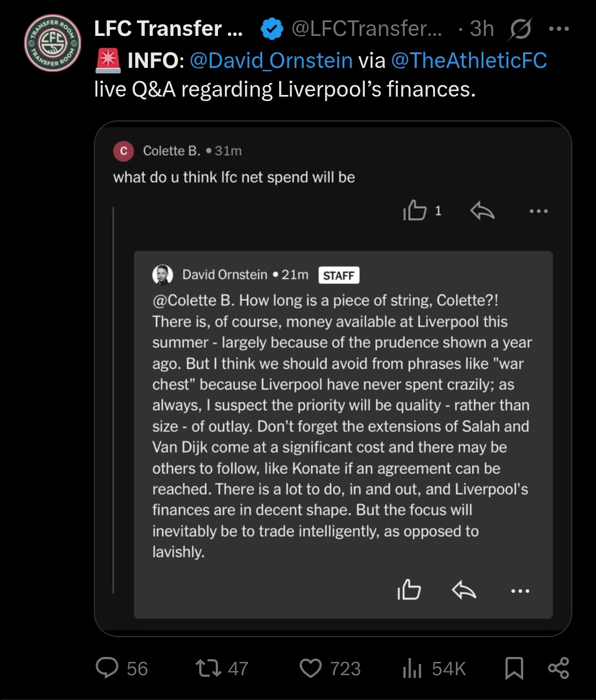Reply arrow on Colette B.'s comment
The image size is (596, 700).
coord(482,210)
